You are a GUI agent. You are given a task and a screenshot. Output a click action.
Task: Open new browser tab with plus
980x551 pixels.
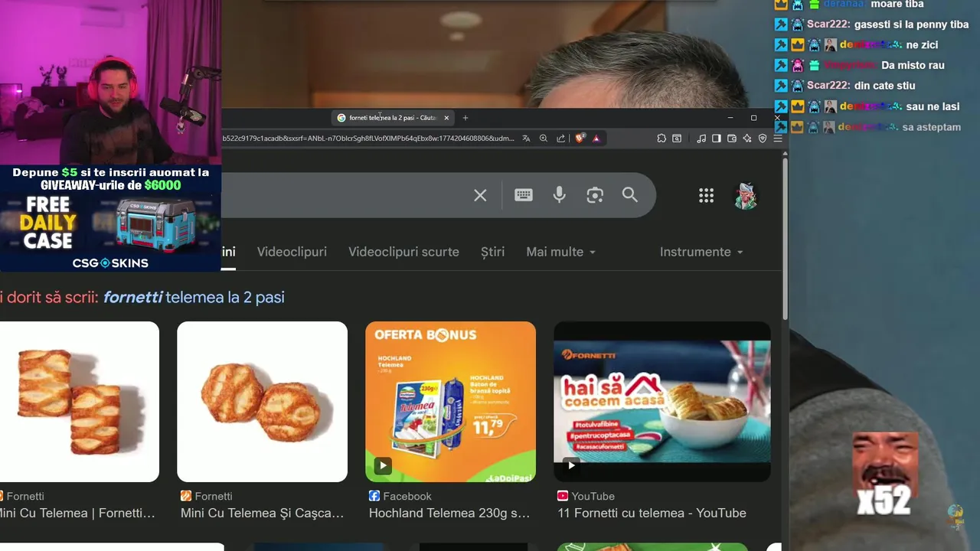465,118
